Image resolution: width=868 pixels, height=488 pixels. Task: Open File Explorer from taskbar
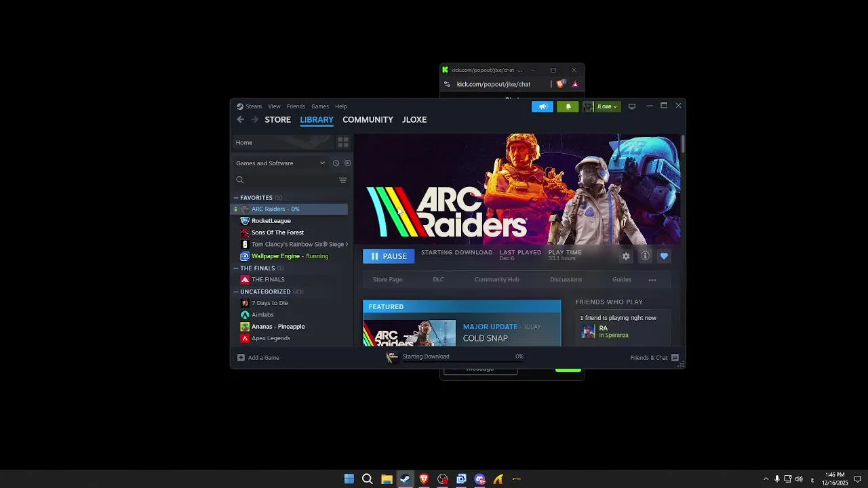pos(387,479)
